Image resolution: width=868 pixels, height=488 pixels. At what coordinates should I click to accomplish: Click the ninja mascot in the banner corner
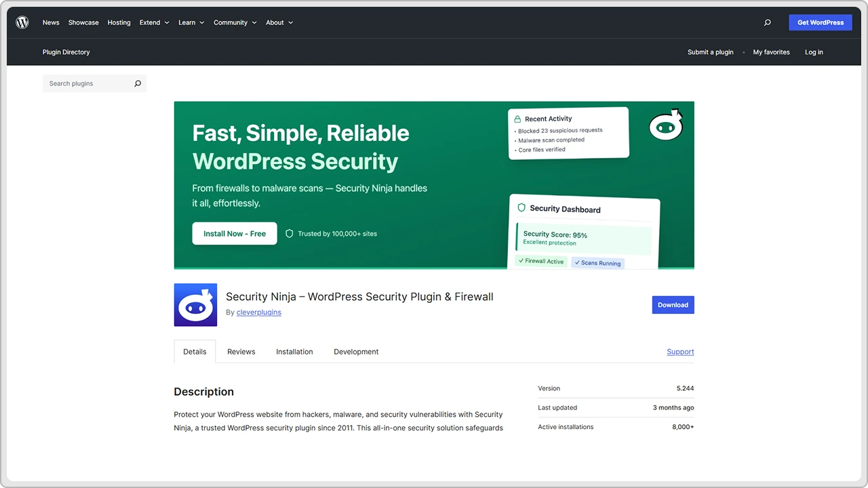(x=665, y=125)
